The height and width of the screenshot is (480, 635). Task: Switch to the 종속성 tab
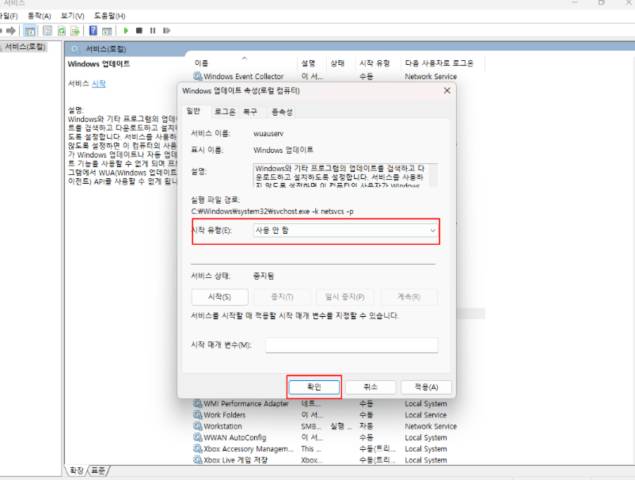pos(282,111)
